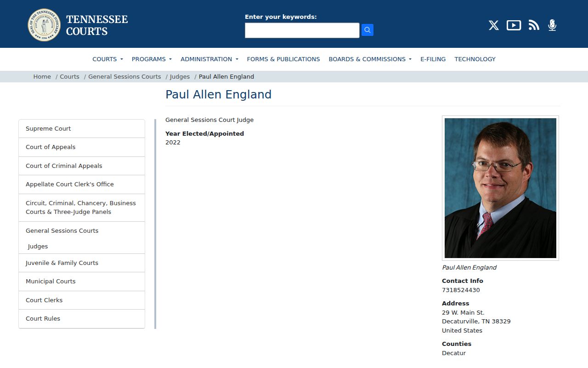Viewport: 588px width, 368px height.
Task: Open Court of Criminal Appeals sidebar link
Action: pyautogui.click(x=82, y=166)
